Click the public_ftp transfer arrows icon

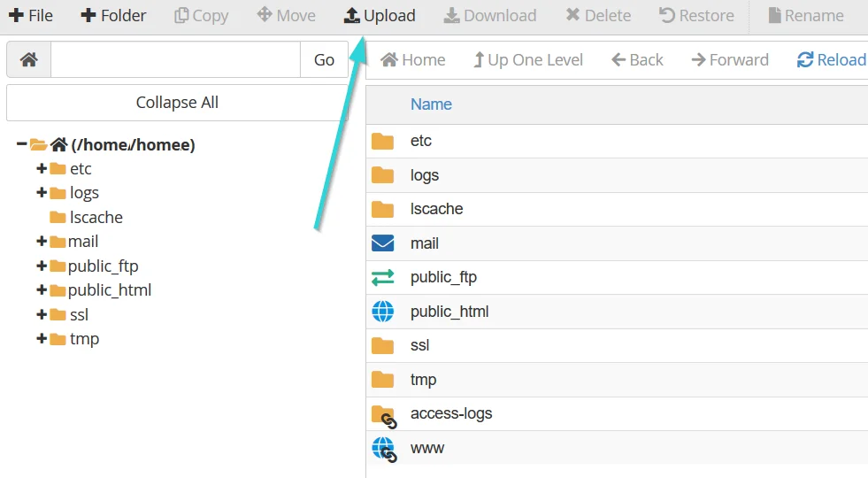382,278
